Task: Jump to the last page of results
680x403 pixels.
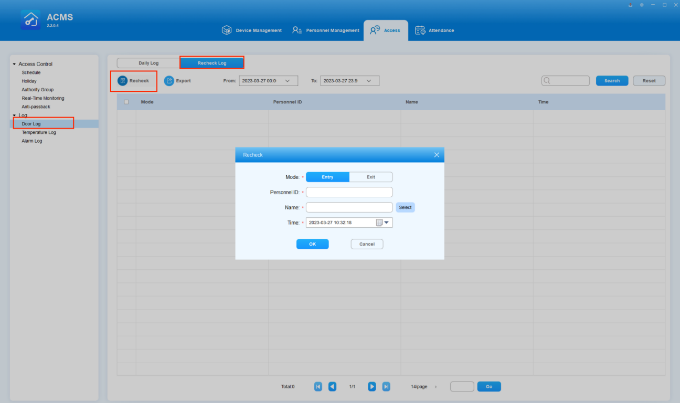Action: 385,386
